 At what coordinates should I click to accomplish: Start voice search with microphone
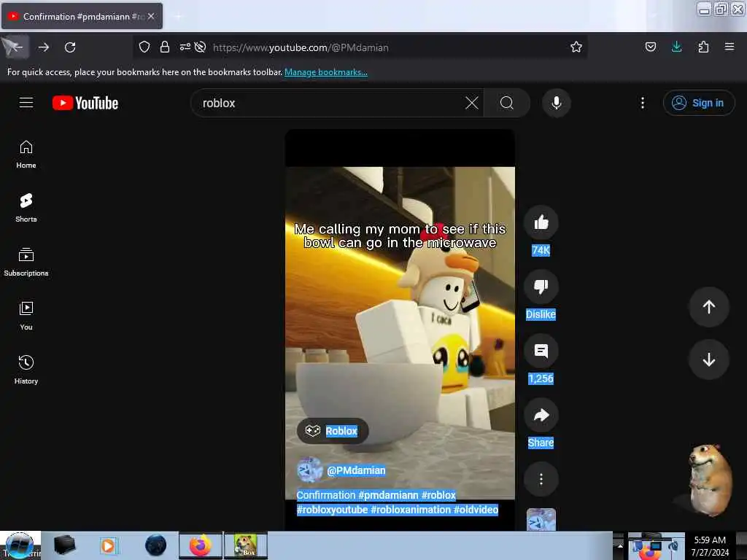[556, 103]
